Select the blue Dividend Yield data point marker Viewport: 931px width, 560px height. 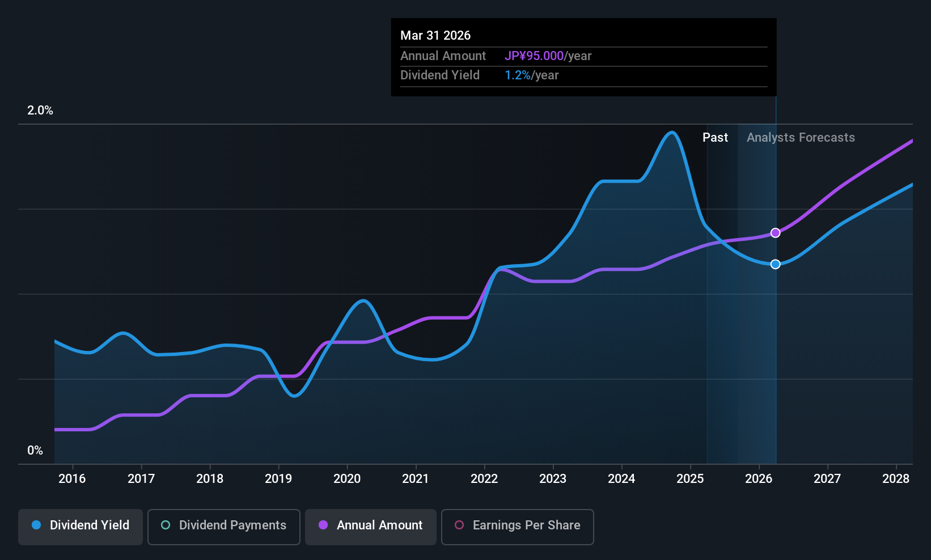[x=776, y=264]
